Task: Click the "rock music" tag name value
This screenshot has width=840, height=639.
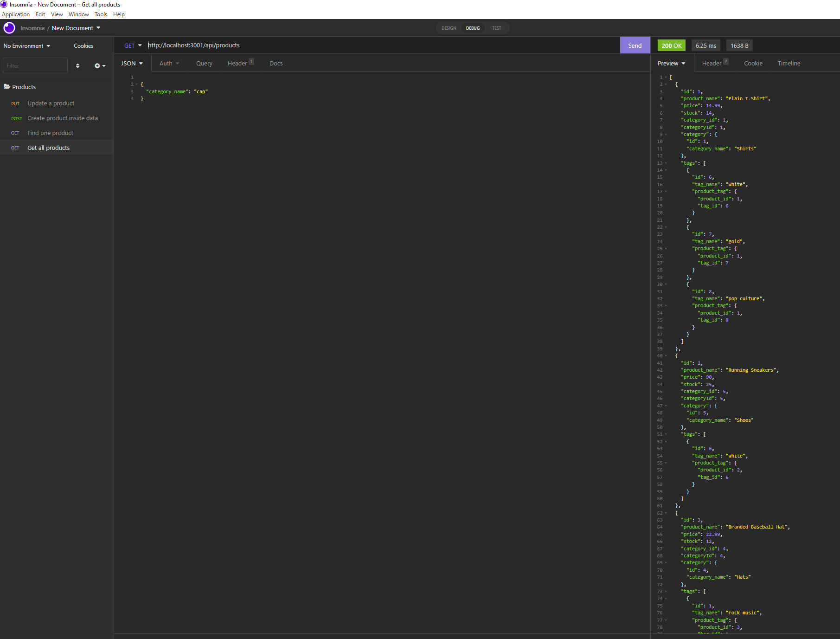Action: click(x=744, y=613)
